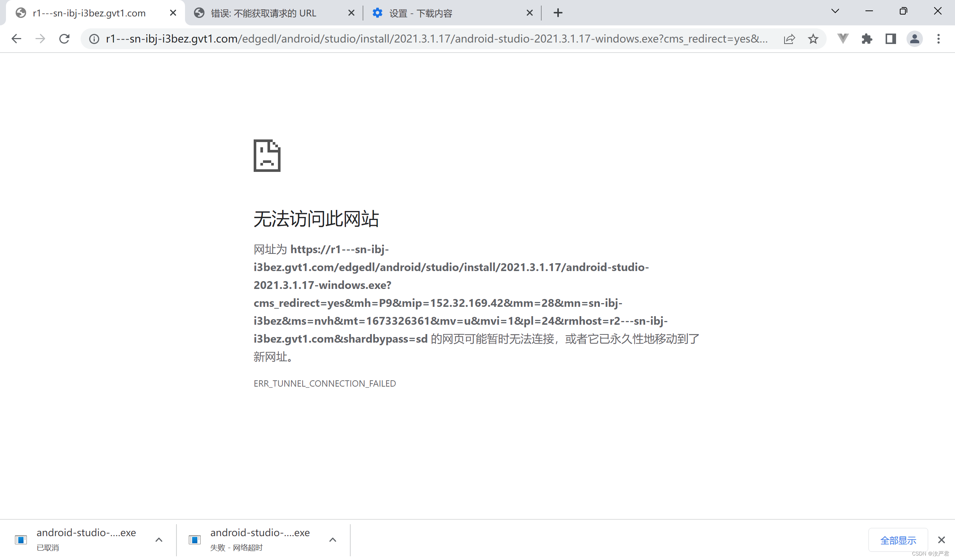
Task: Close the 设置 - 下载内容 tab
Action: click(529, 13)
